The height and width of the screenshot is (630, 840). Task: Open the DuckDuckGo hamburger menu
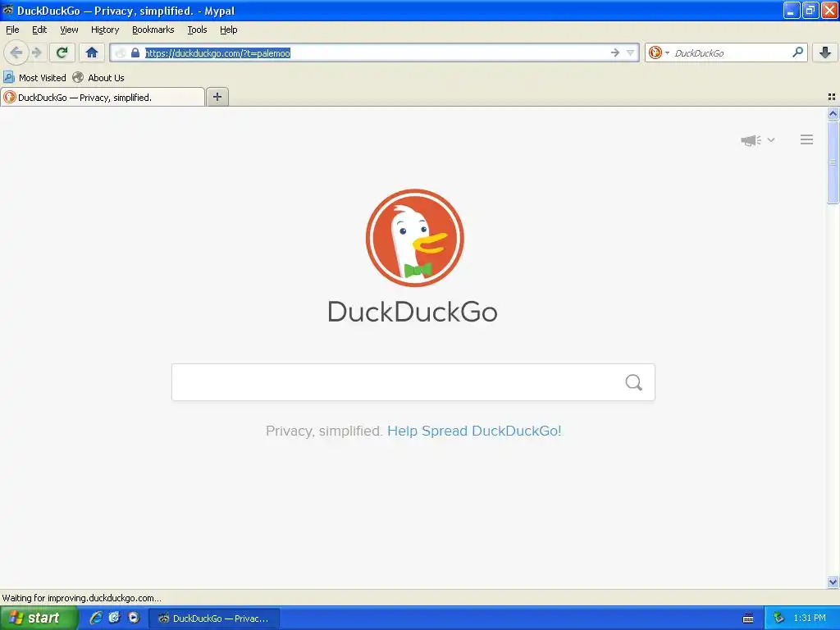coord(807,139)
